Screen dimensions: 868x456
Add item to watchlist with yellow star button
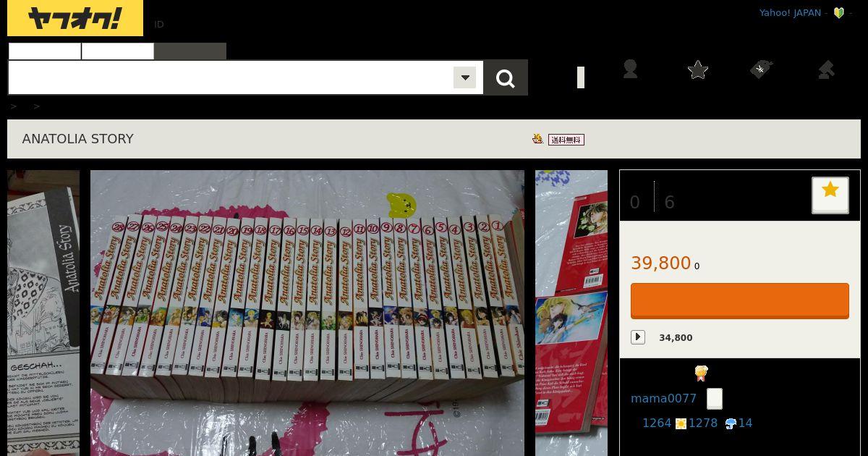[830, 195]
